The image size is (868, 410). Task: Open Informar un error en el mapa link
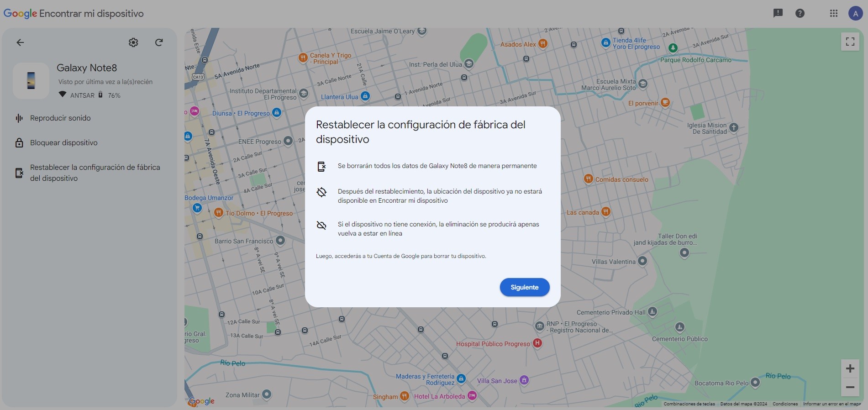832,404
